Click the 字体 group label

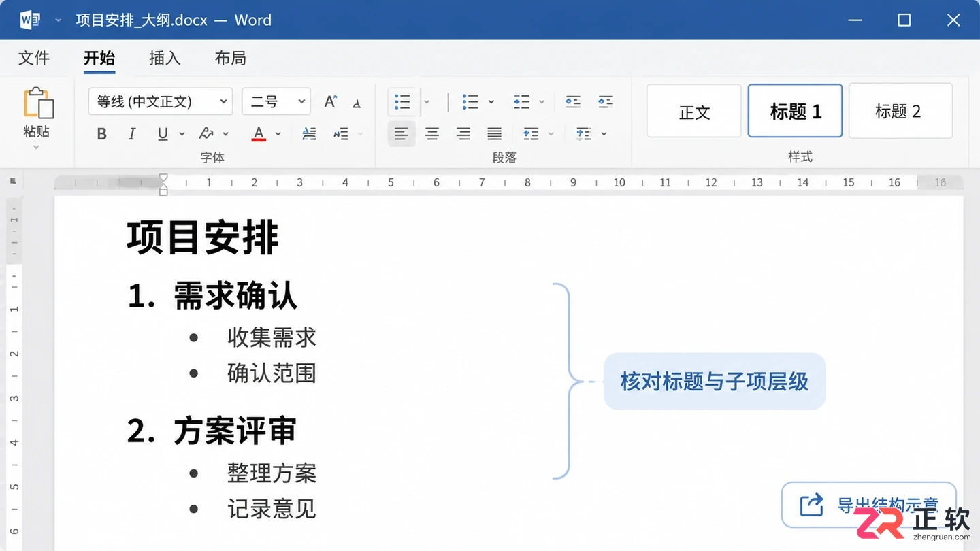point(212,157)
